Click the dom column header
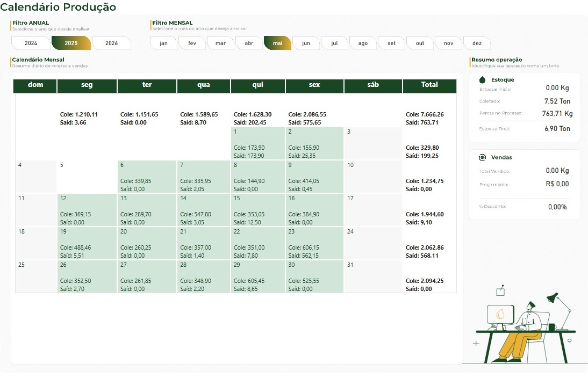 [x=35, y=86]
